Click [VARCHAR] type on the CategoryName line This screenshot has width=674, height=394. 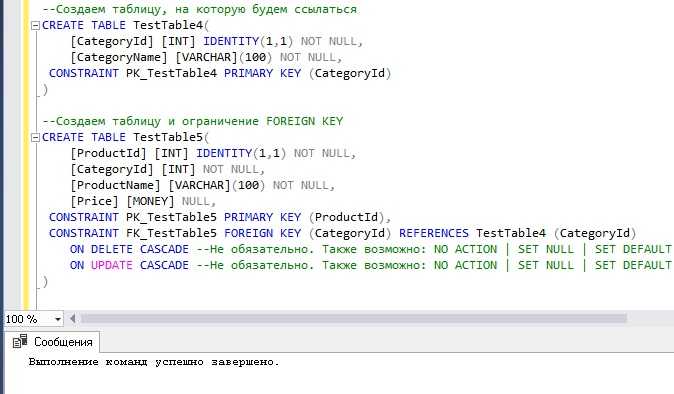206,58
